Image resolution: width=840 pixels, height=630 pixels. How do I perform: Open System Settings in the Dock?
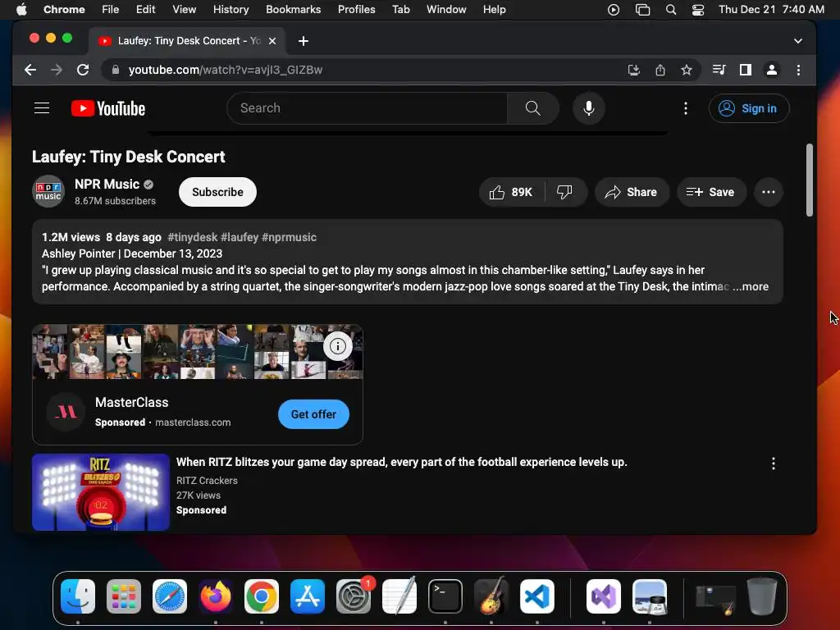[x=354, y=596]
